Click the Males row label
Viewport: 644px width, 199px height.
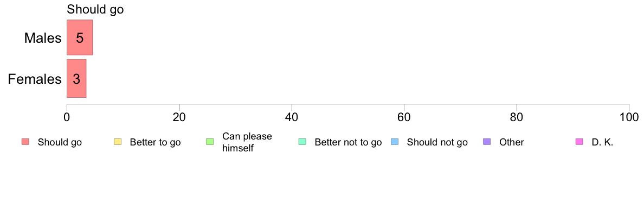tap(43, 38)
